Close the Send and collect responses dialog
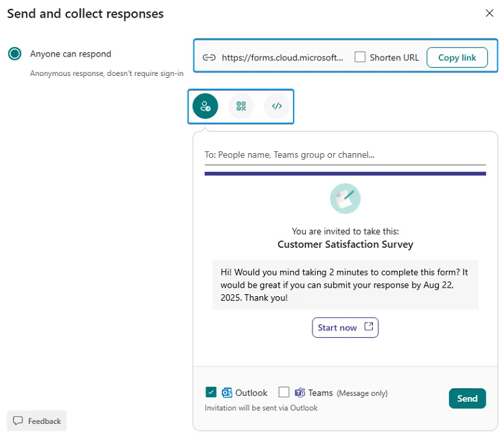The width and height of the screenshot is (504, 438). tap(489, 13)
